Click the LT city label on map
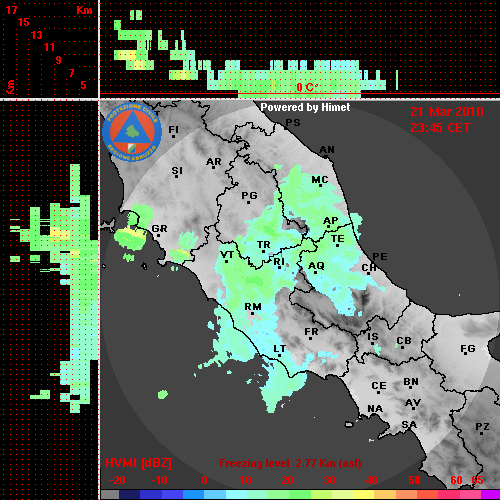 [x=279, y=349]
